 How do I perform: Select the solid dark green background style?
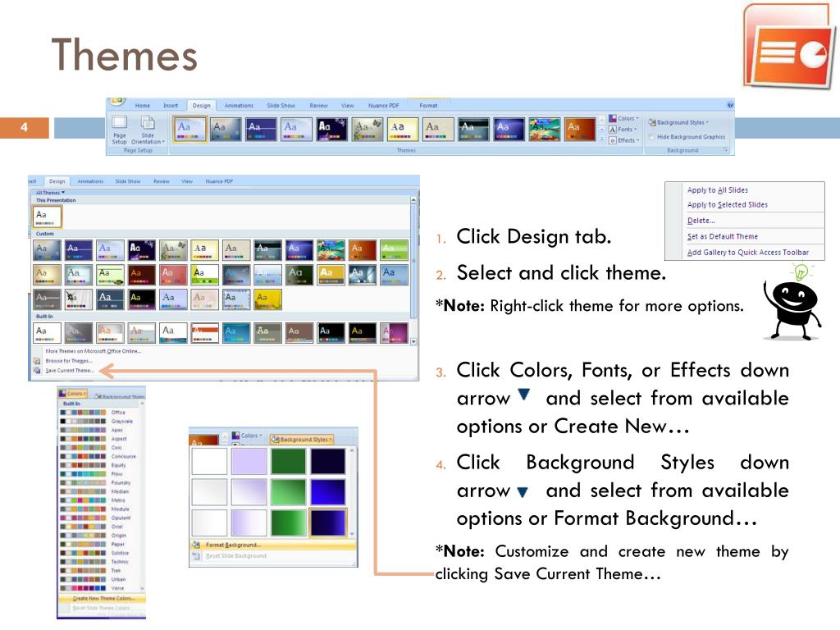tap(290, 461)
